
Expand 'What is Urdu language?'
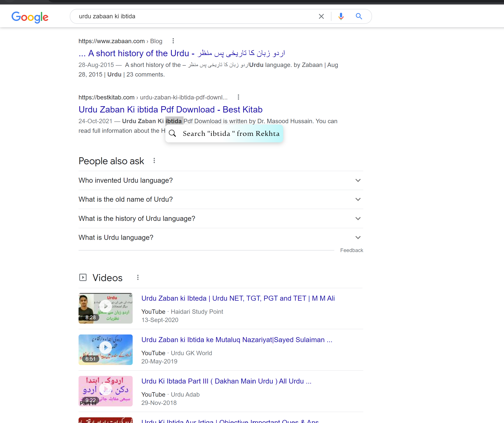pos(358,237)
